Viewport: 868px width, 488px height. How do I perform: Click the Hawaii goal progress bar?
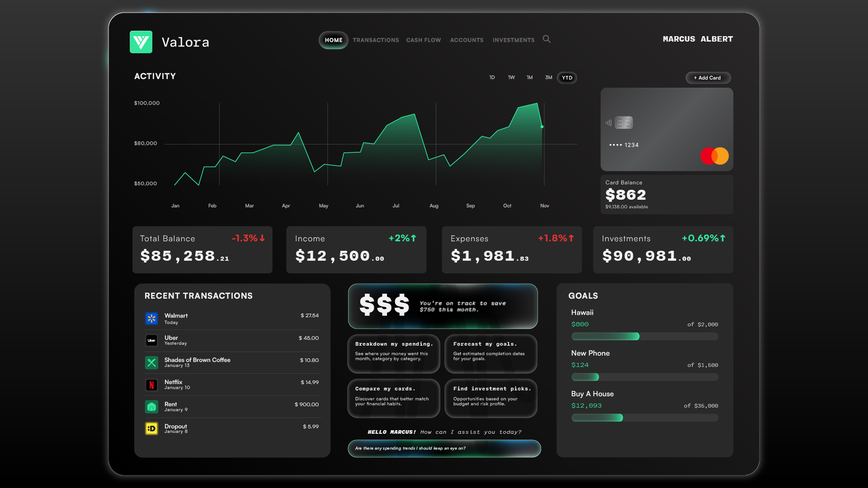645,336
